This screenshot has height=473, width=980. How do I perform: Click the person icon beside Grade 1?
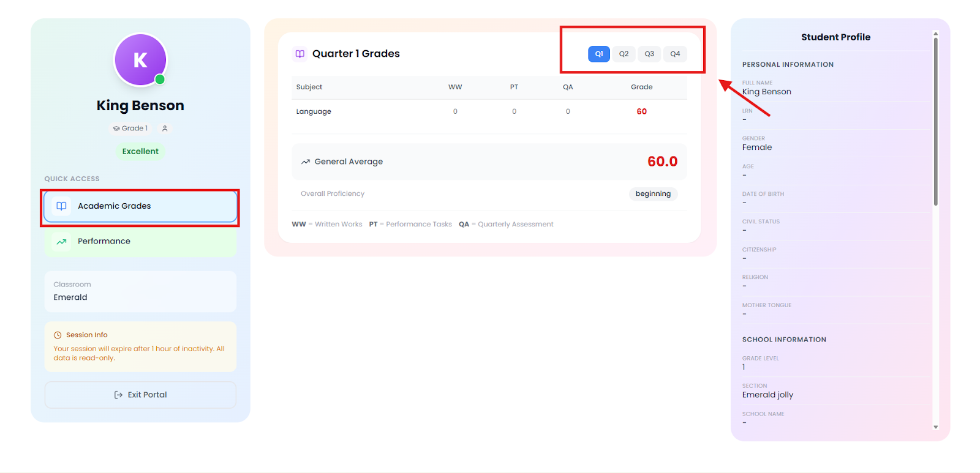coord(165,128)
